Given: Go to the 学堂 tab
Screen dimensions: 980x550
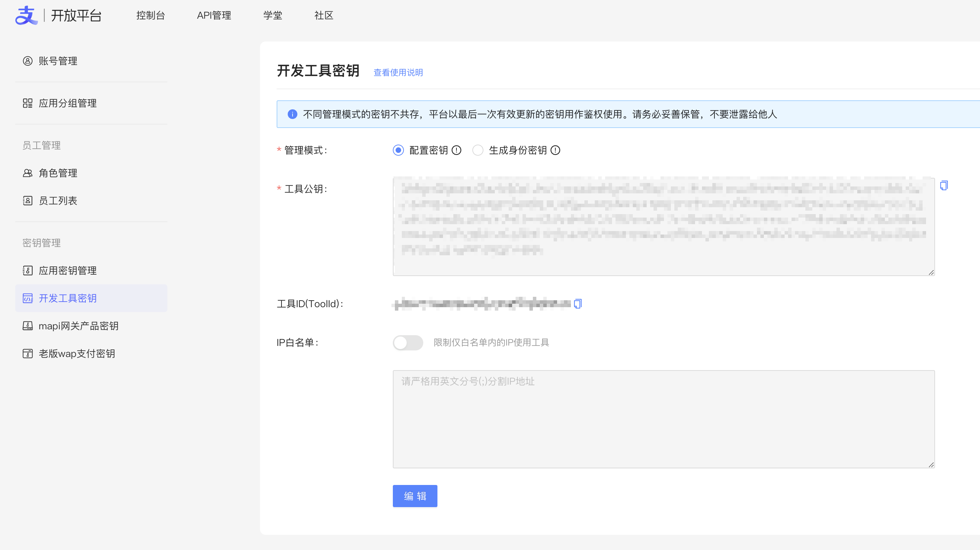Looking at the screenshot, I should (x=273, y=15).
